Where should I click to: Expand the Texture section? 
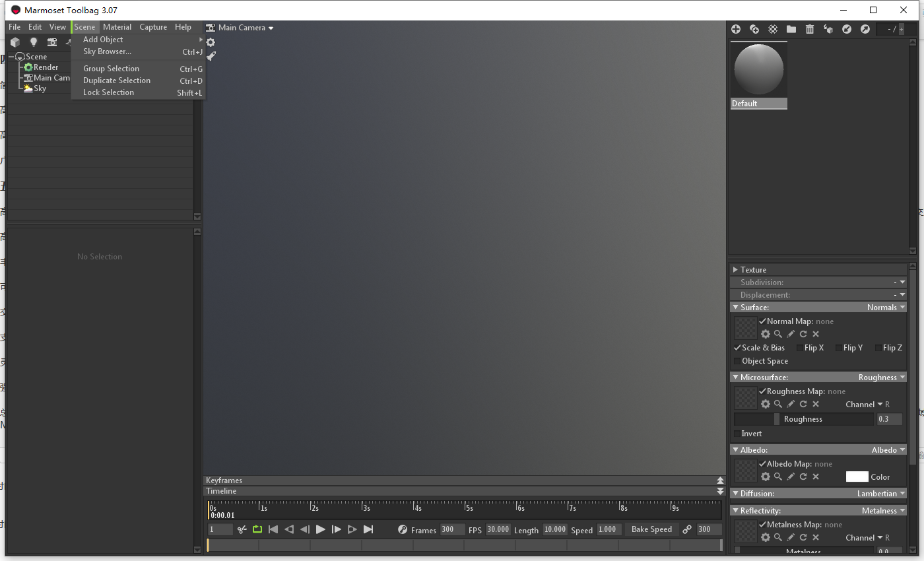tap(735, 270)
